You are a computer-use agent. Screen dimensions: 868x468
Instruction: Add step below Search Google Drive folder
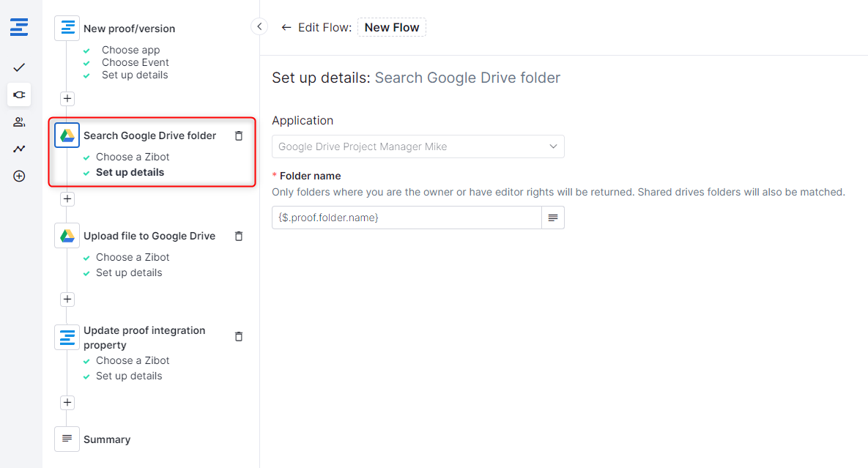coord(67,198)
